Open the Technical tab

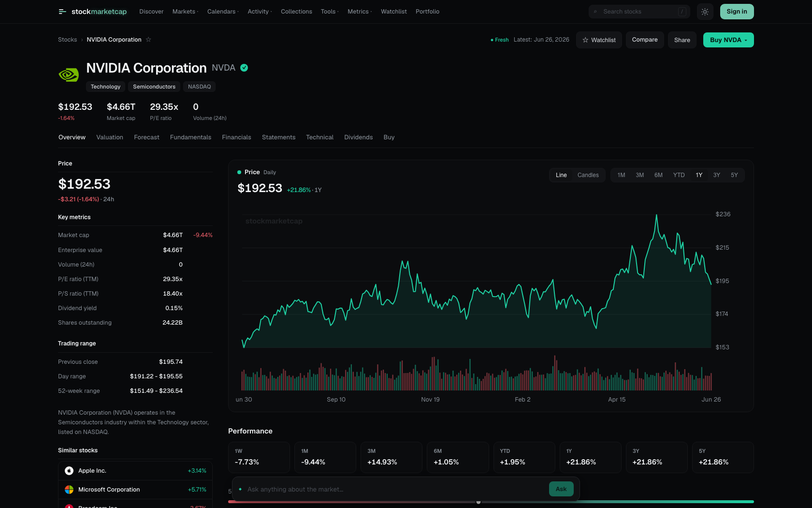(319, 137)
